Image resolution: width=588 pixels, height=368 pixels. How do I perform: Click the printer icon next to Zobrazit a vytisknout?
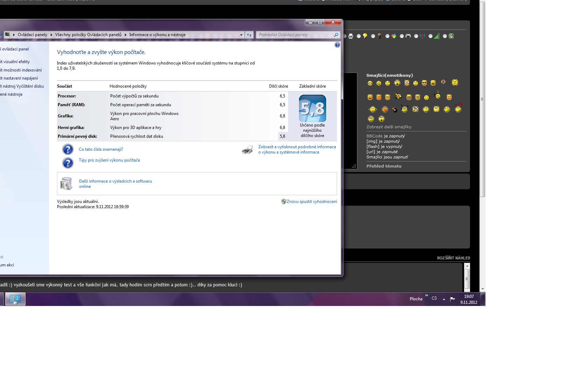tap(247, 150)
